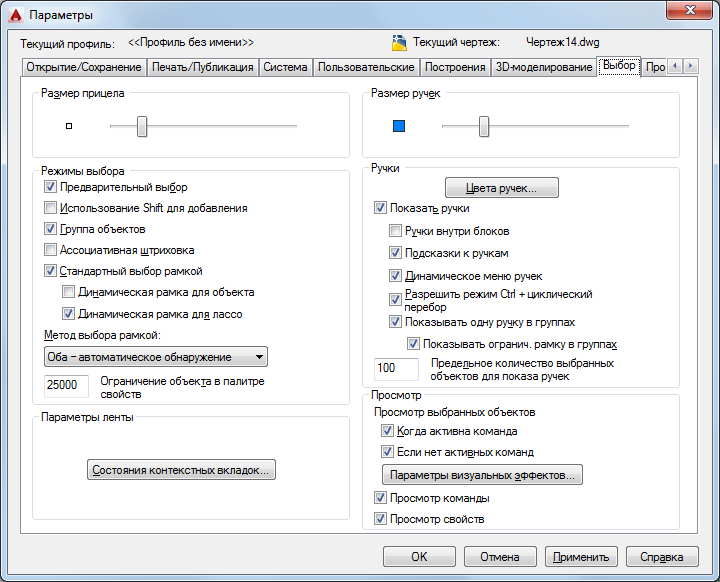Enable Динамическая рамка для объекта
The height and width of the screenshot is (582, 720).
click(x=68, y=292)
